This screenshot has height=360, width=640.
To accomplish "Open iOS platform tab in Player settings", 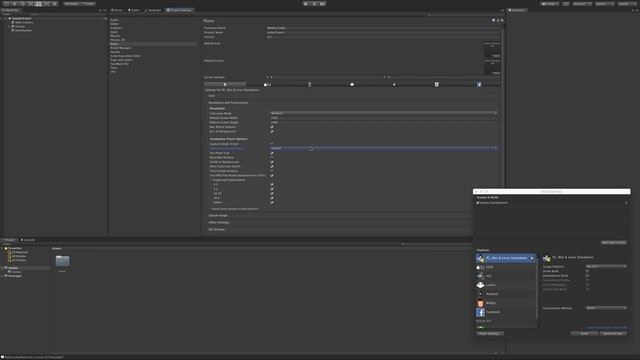I will coord(309,84).
